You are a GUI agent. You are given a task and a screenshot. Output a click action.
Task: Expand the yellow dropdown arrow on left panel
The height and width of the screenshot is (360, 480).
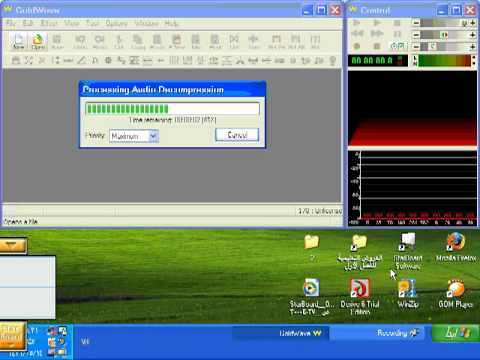coord(12,246)
